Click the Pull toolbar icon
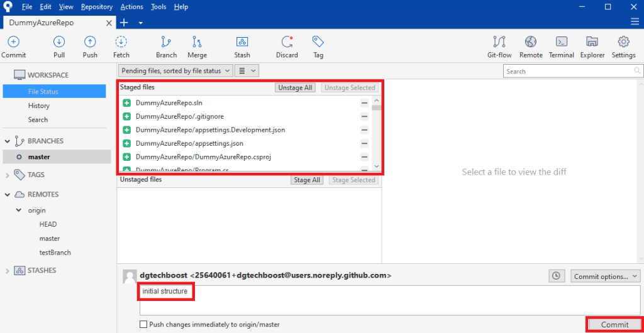The height and width of the screenshot is (333, 644). click(x=58, y=42)
